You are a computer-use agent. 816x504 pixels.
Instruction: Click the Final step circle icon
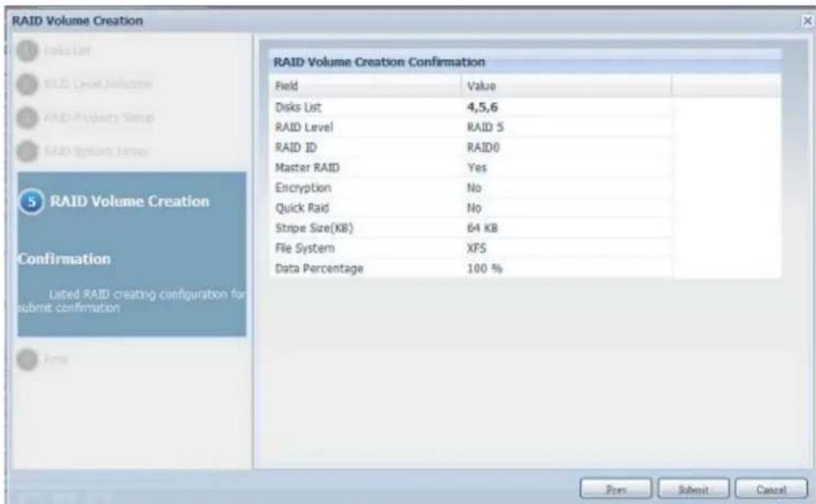pyautogui.click(x=27, y=359)
